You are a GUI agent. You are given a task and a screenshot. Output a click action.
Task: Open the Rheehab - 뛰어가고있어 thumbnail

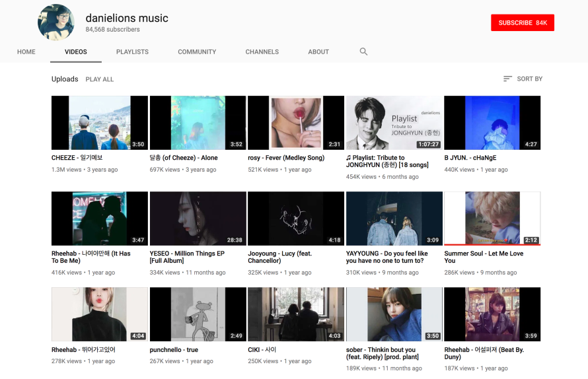point(100,314)
